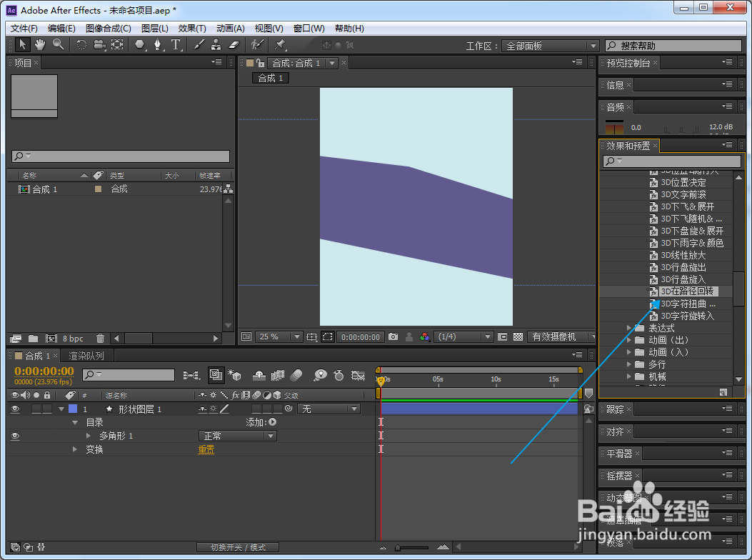Click the current time 0:00:00:00 in viewer

pos(361,337)
